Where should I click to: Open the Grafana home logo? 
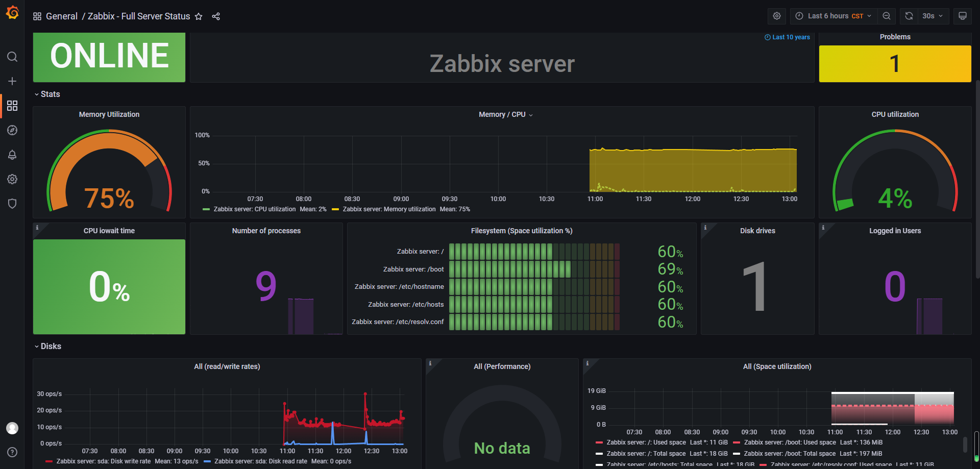point(12,12)
